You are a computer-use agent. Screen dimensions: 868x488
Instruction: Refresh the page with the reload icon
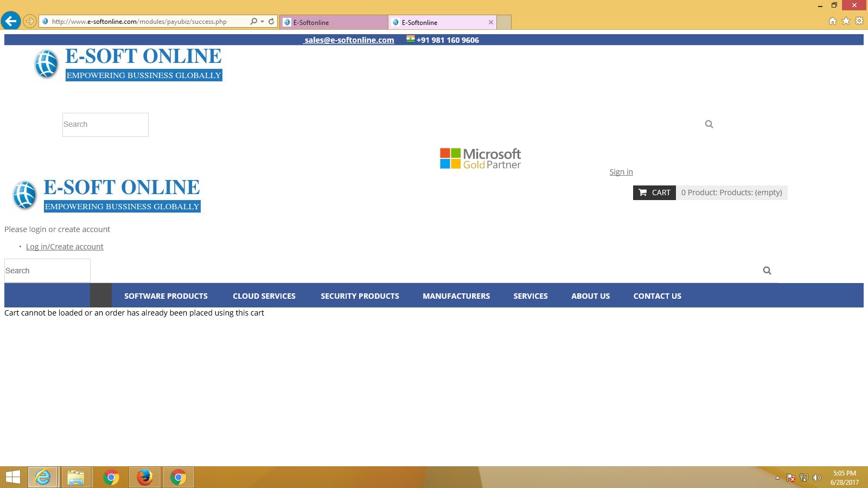(271, 22)
